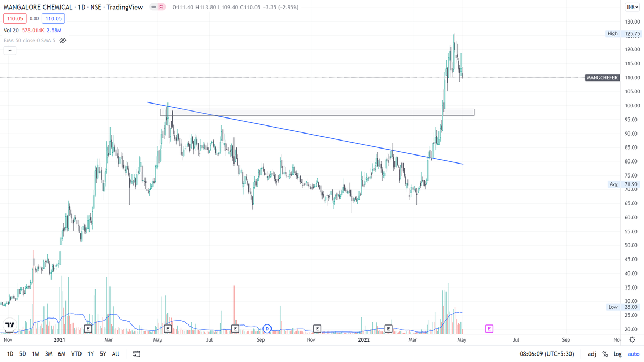Click the earnings E marker near November 2021
Viewport: 644px width, 362px height.
click(317, 328)
